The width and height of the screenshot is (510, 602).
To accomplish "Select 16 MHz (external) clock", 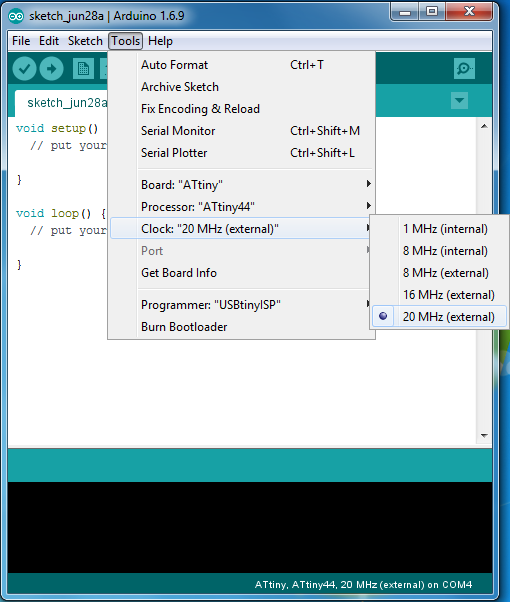I will tap(439, 295).
